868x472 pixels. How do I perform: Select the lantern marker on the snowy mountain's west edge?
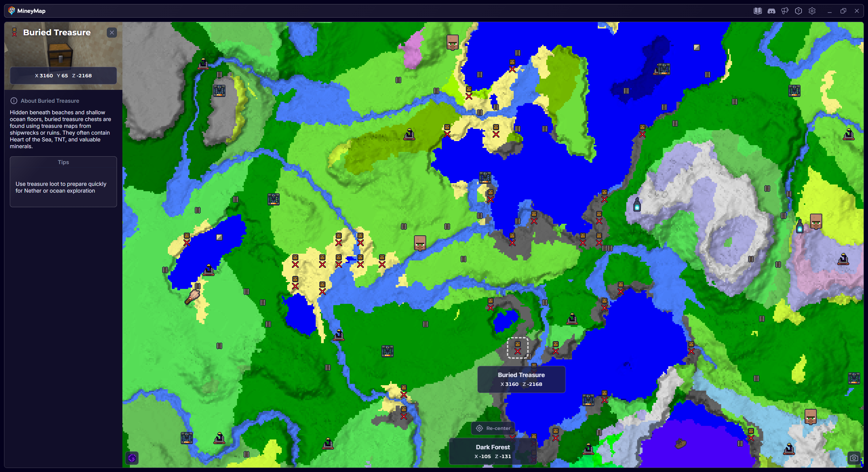click(x=637, y=205)
